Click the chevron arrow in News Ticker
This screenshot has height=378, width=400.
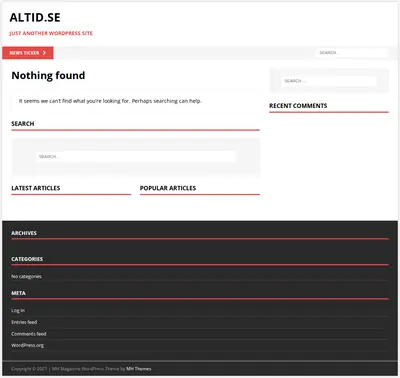pyautogui.click(x=44, y=53)
